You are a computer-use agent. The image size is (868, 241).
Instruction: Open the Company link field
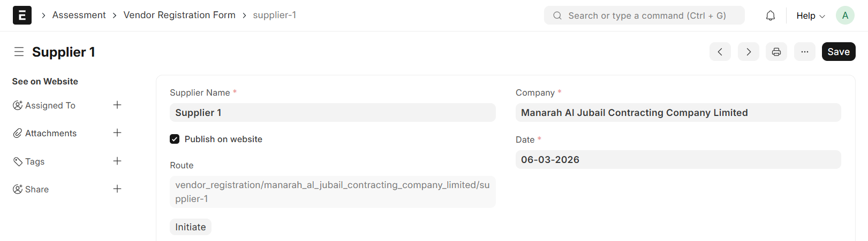click(678, 113)
